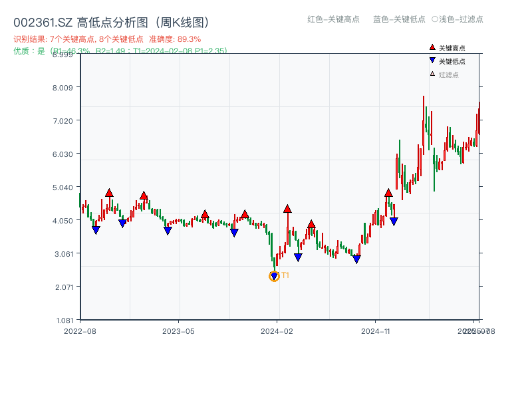The height and width of the screenshot is (399, 532).
Task: Click the blue triangle marker before 2024-11
Action: click(x=358, y=258)
